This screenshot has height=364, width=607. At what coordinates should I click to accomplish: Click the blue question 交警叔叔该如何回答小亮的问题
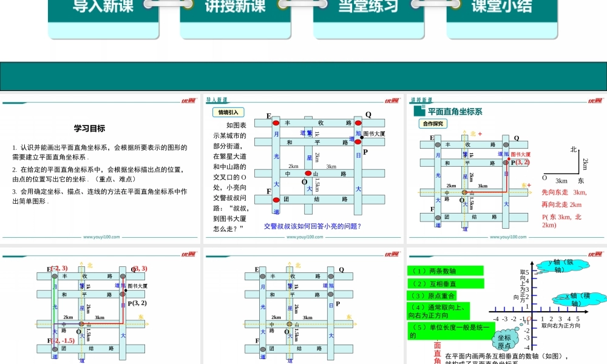tap(312, 226)
